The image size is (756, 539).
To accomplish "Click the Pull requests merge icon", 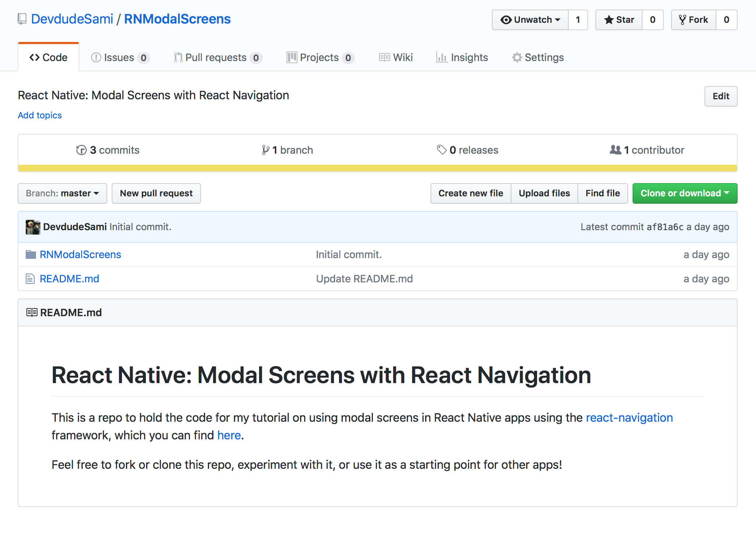I will (x=178, y=57).
